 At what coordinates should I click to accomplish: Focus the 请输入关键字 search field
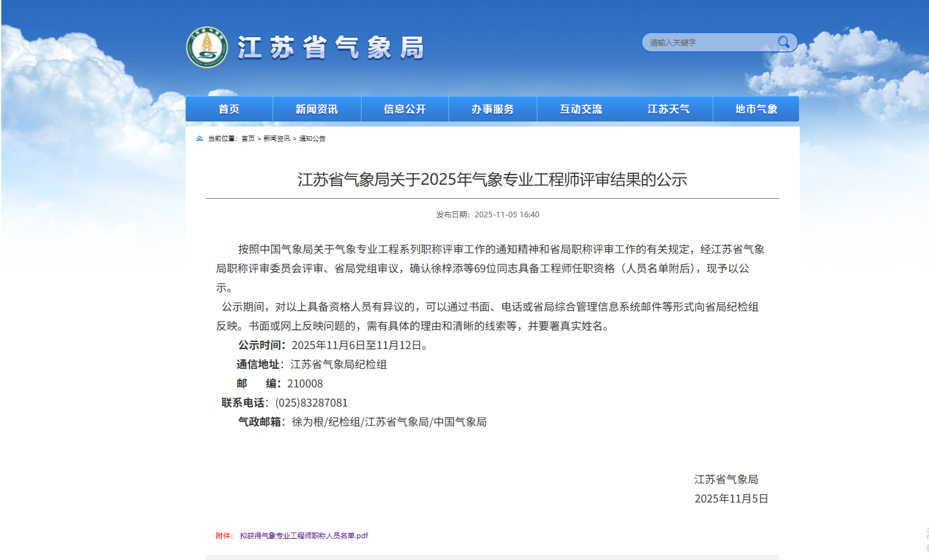click(x=709, y=43)
